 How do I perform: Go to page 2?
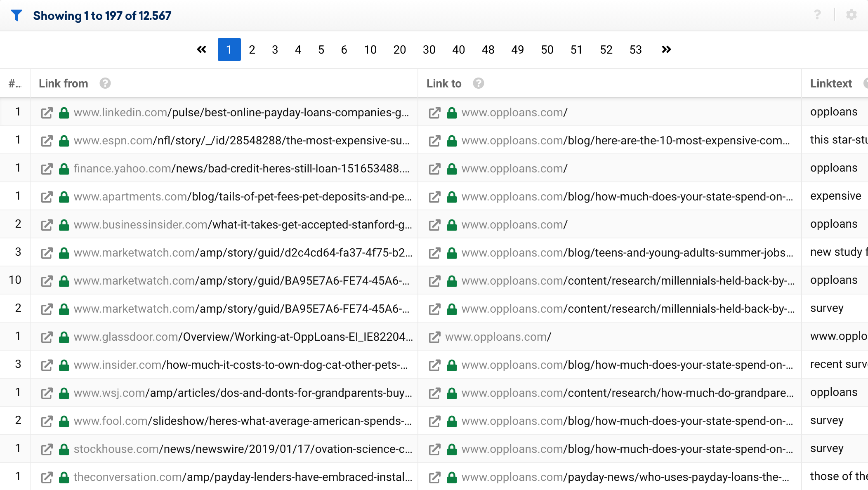pos(252,49)
